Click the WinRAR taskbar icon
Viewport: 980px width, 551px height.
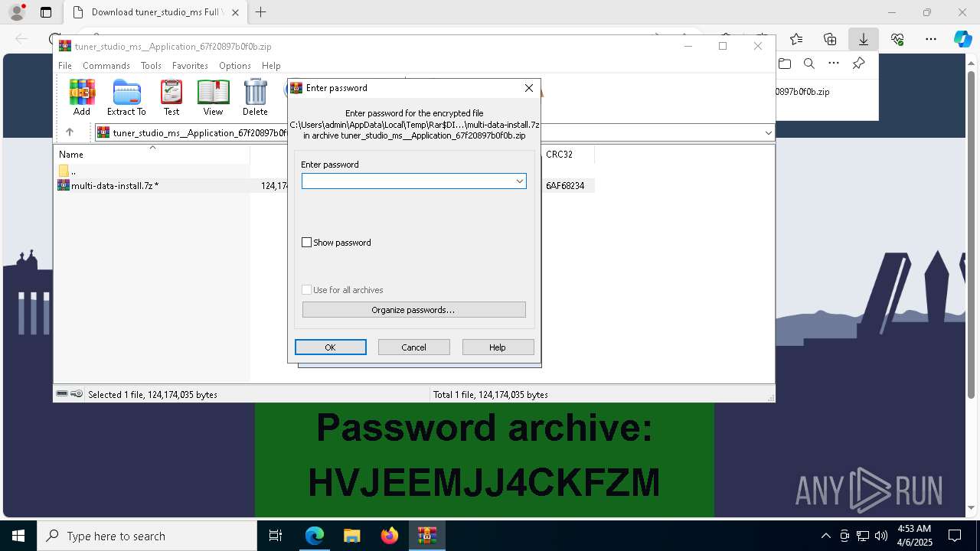(x=427, y=536)
